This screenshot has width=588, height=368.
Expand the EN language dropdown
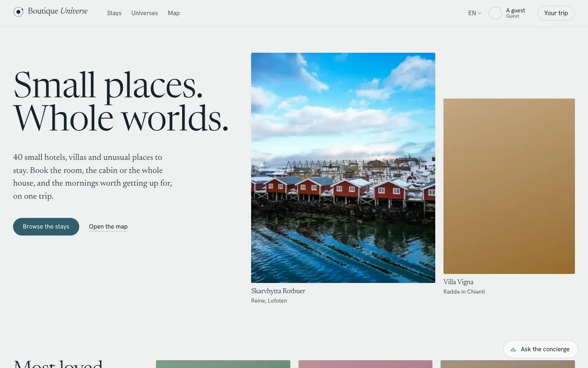[474, 13]
